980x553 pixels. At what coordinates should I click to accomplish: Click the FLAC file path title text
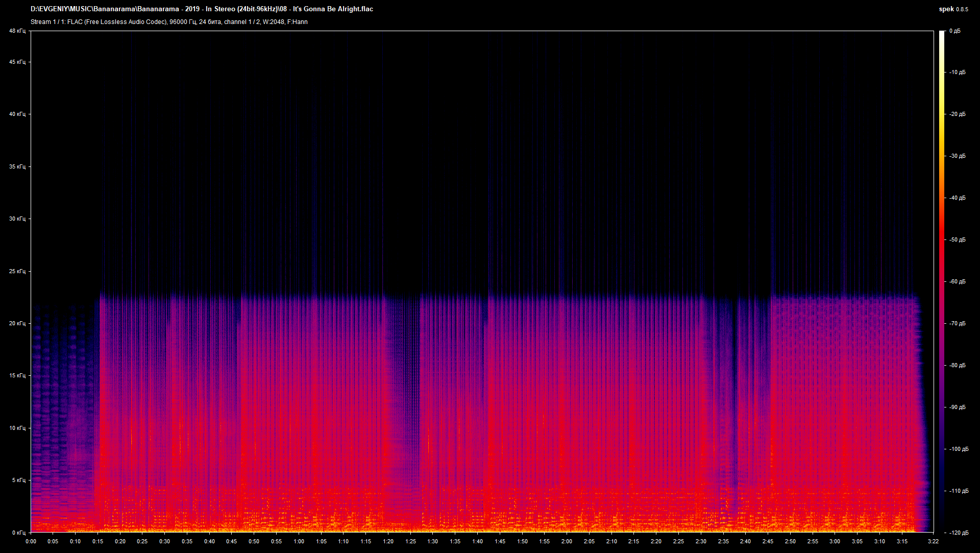click(x=202, y=9)
